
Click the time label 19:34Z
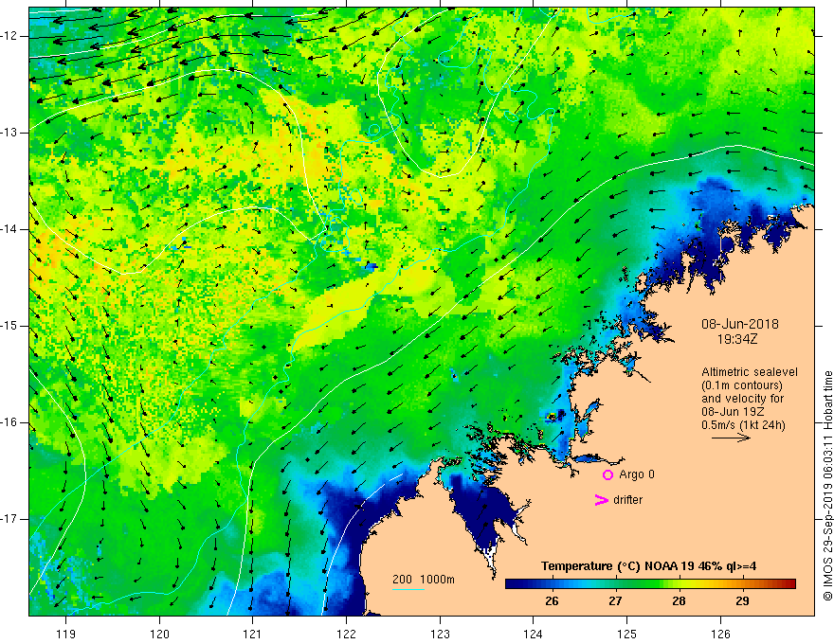[737, 338]
